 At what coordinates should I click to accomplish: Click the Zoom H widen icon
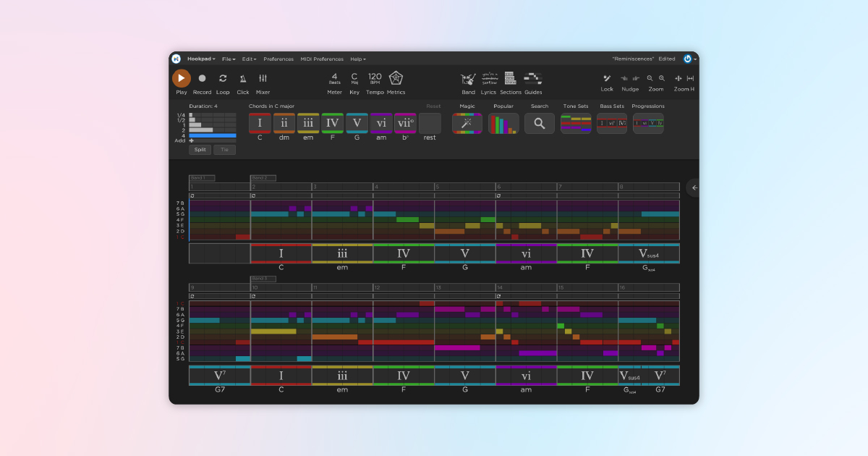[x=690, y=78]
